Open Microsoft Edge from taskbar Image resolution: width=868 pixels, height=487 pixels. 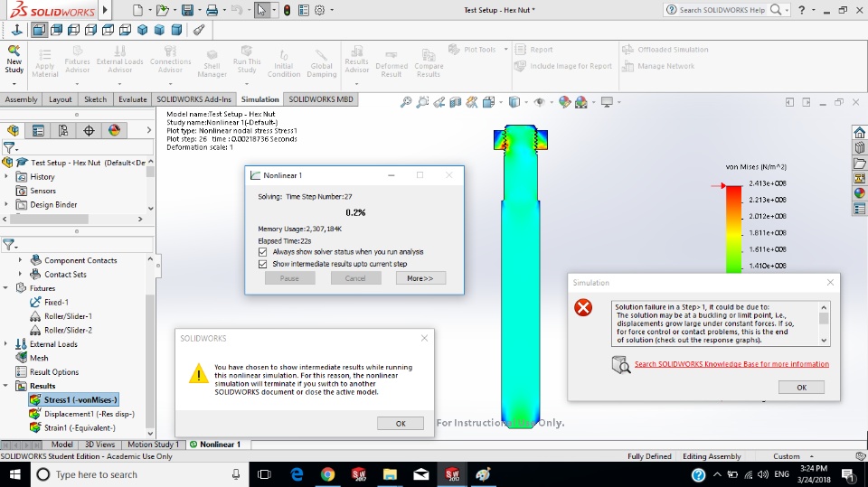[x=297, y=474]
